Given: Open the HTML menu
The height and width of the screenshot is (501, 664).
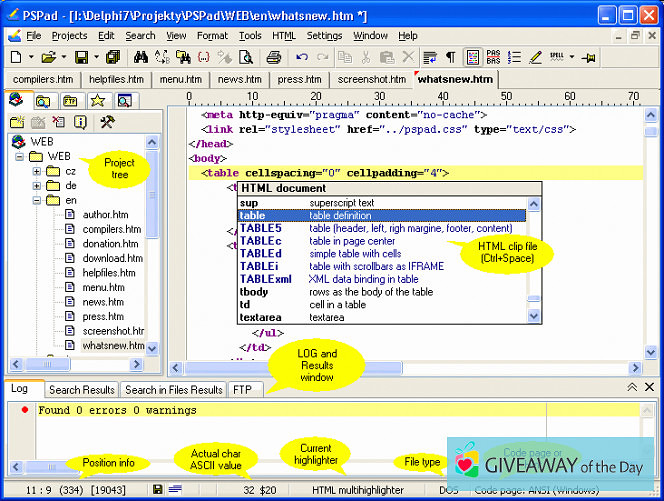Looking at the screenshot, I should [284, 36].
